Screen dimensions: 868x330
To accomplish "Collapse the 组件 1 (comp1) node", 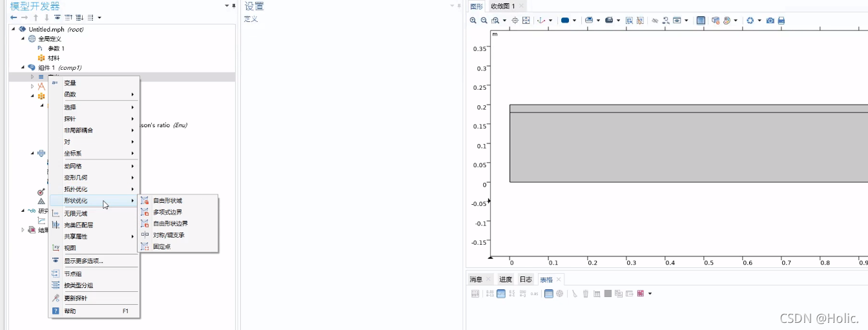I will [x=23, y=67].
